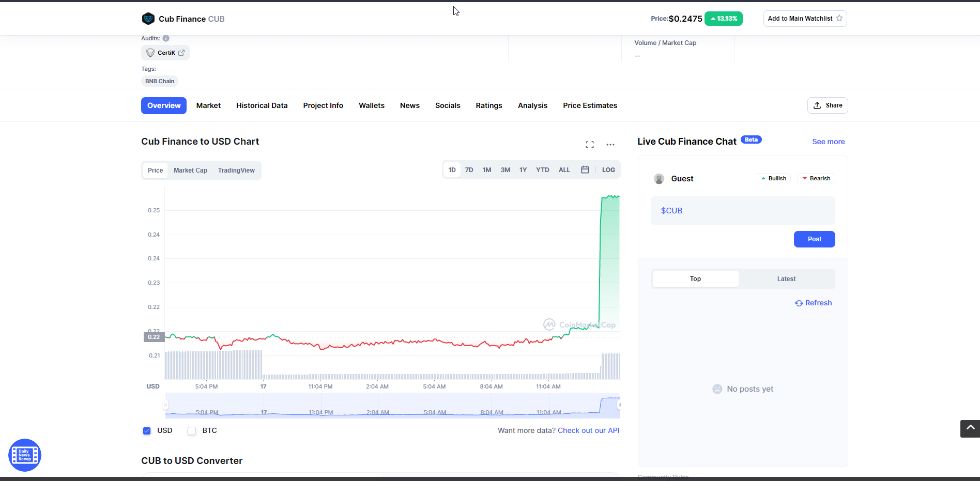The height and width of the screenshot is (481, 980).
Task: Open the Wallets tab
Action: point(372,105)
